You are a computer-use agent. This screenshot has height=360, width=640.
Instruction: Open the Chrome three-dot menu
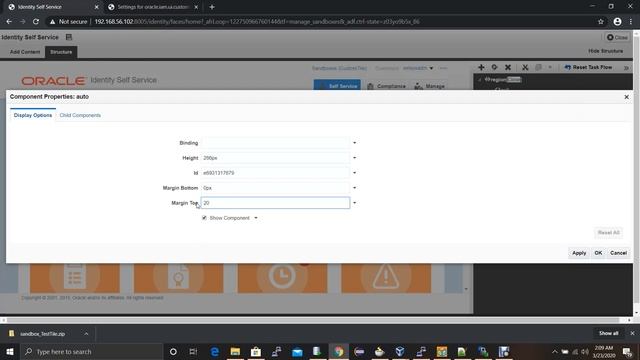point(631,22)
